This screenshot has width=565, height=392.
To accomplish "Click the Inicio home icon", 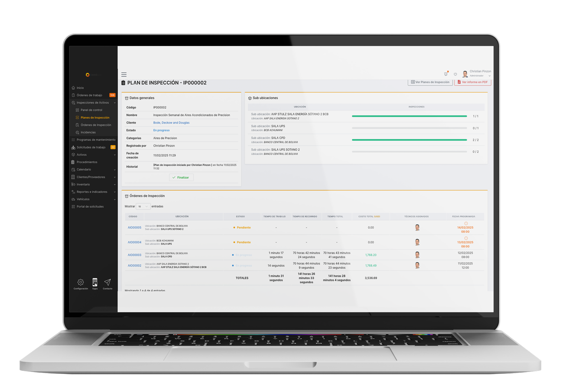I will pos(73,88).
